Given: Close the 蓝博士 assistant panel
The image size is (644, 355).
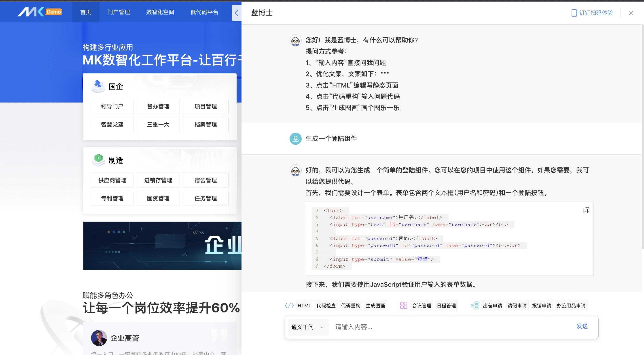Looking at the screenshot, I should click(x=631, y=13).
